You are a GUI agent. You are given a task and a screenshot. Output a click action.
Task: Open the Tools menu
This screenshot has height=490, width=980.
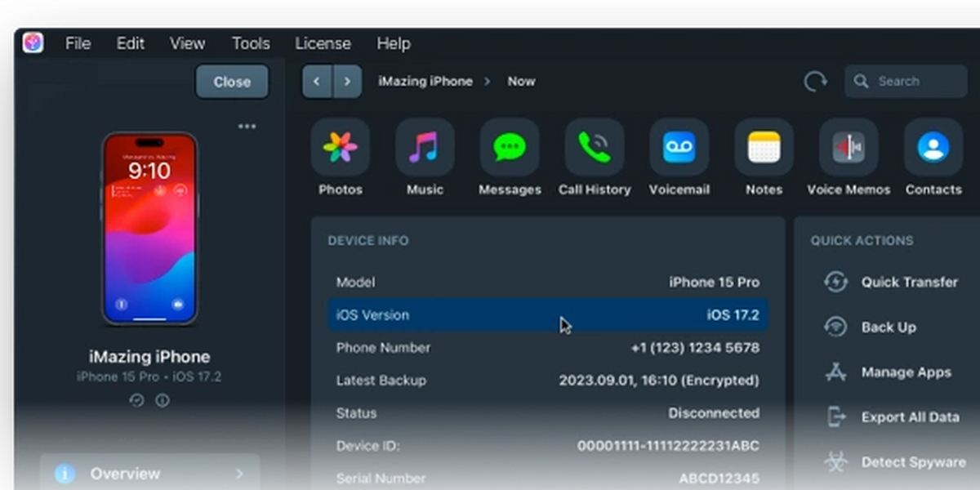251,43
